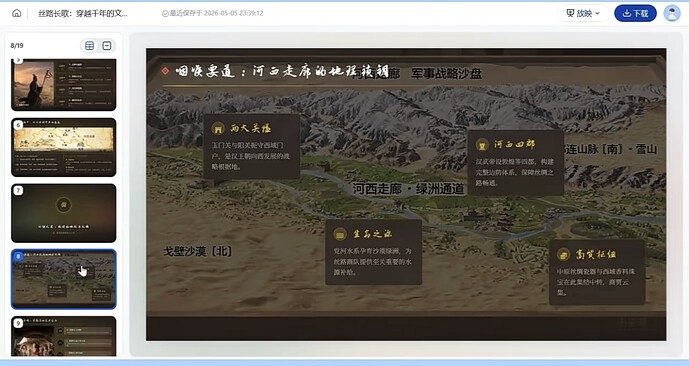Click the document title 丝路长歌
689x366 pixels.
click(83, 13)
